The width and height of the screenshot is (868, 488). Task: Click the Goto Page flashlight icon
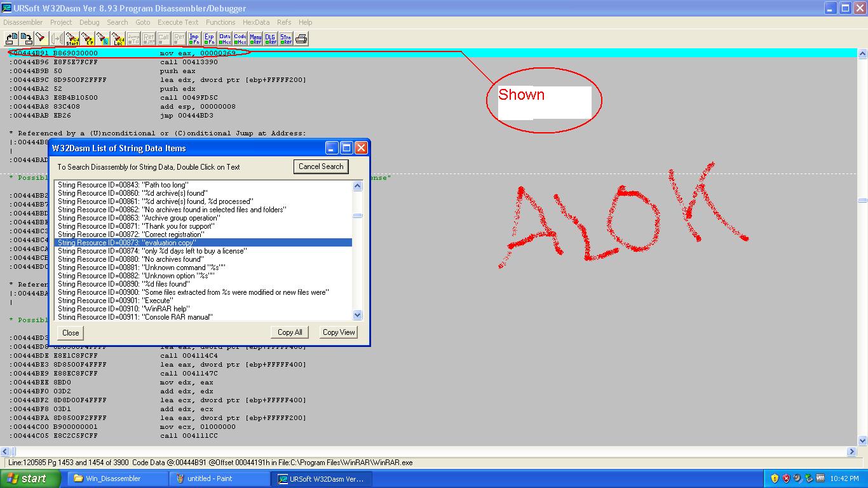(x=102, y=39)
